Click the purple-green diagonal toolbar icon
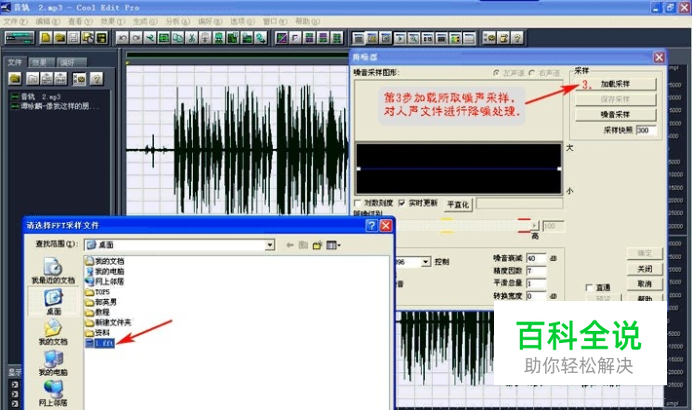Screen dimensions: 692x410 pos(282,38)
